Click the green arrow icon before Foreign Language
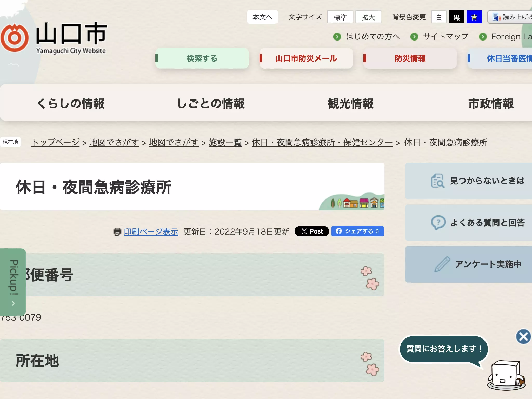 click(483, 37)
